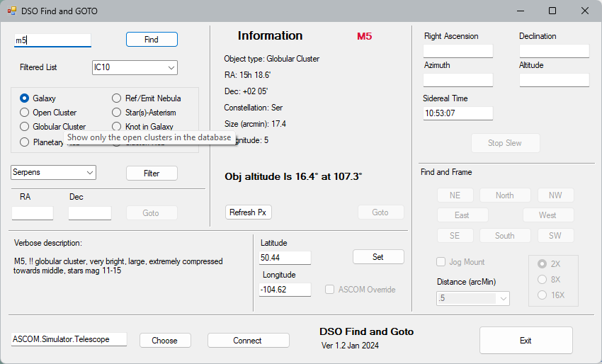This screenshot has height=364, width=602.
Task: Select the Star(s)-Asterism radio button
Action: (x=116, y=113)
